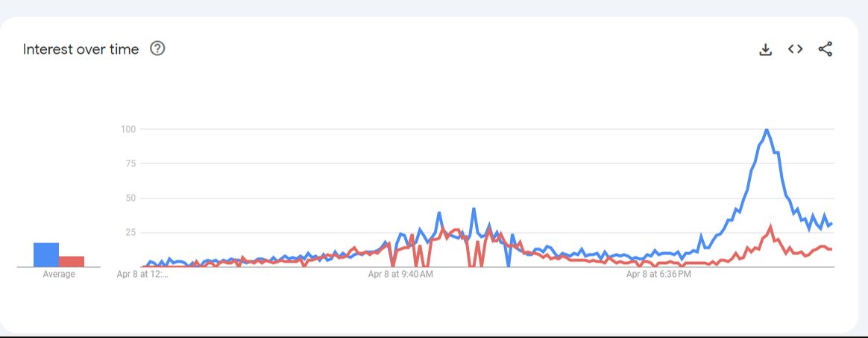Viewport: 868px width, 338px height.
Task: Click the red line's right end point
Action: point(831,248)
